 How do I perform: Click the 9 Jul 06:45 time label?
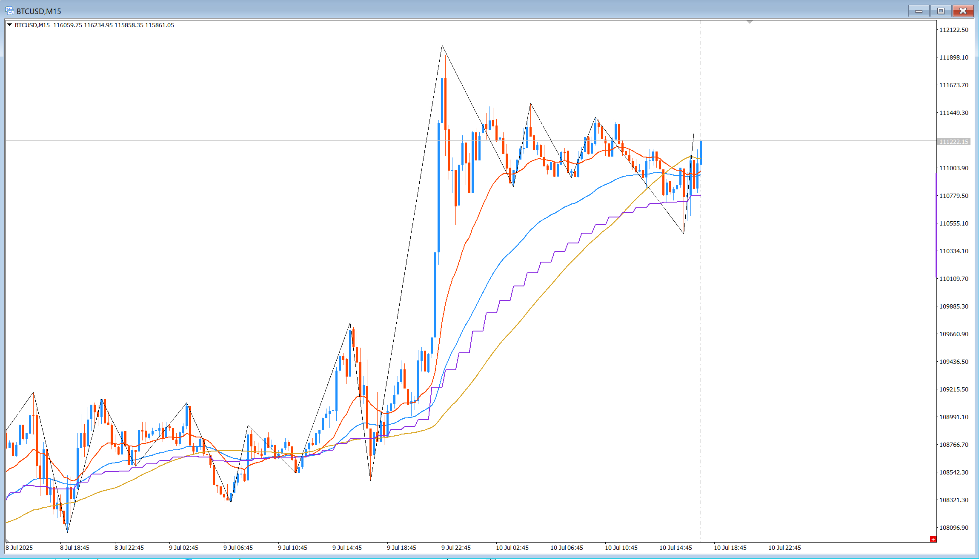(238, 548)
